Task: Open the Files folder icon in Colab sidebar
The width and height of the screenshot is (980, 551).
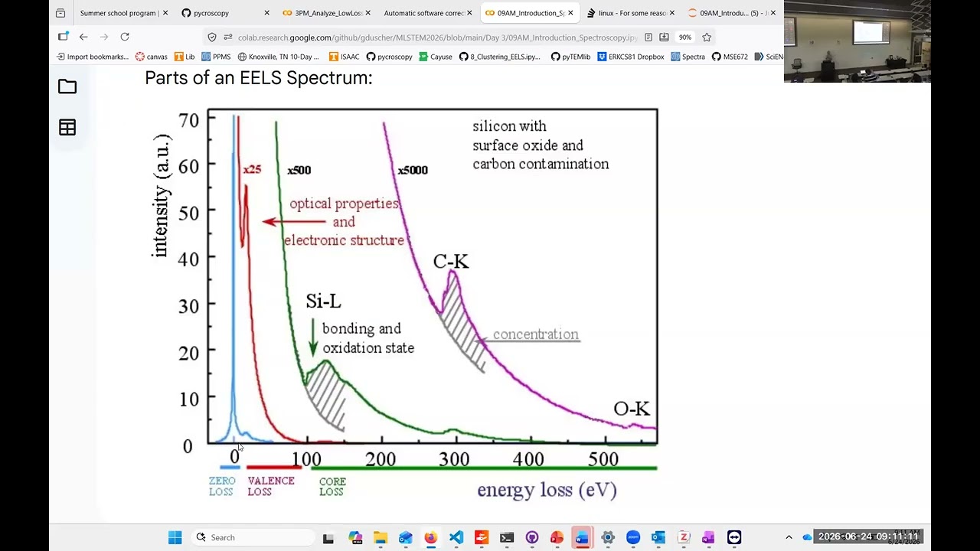Action: click(x=67, y=86)
